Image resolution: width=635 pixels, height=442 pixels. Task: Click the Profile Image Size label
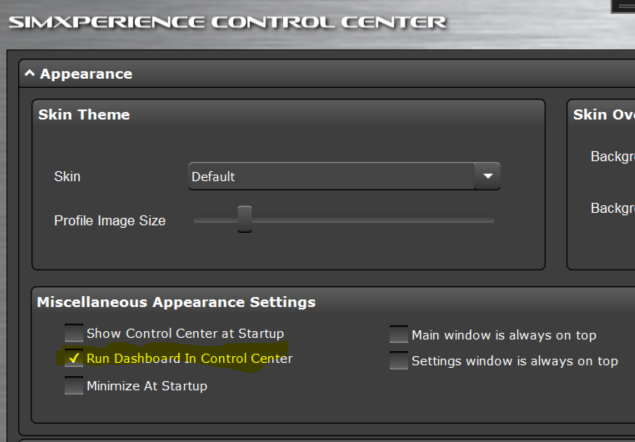pos(110,220)
